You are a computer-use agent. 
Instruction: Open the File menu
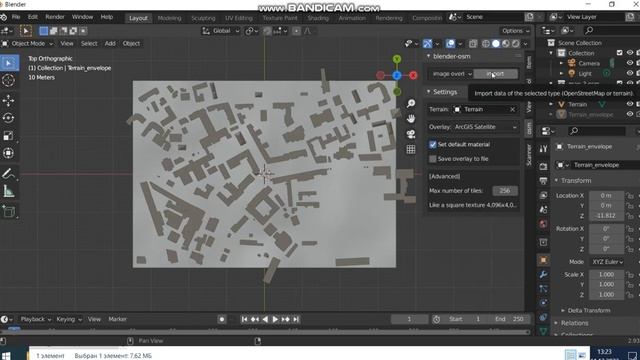pyautogui.click(x=16, y=17)
